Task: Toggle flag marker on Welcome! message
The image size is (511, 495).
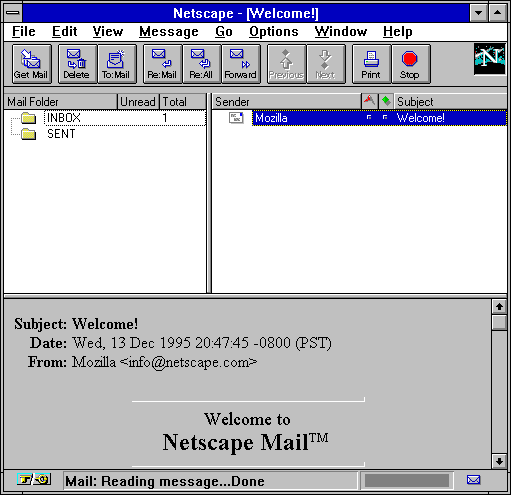Action: [x=369, y=117]
